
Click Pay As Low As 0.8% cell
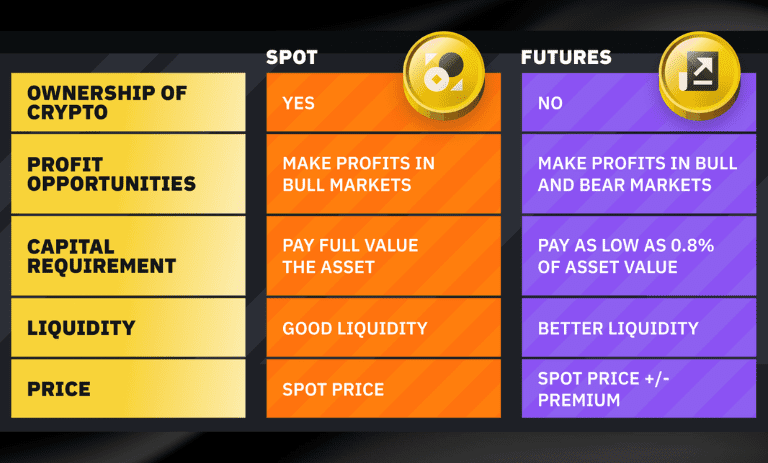click(x=639, y=256)
